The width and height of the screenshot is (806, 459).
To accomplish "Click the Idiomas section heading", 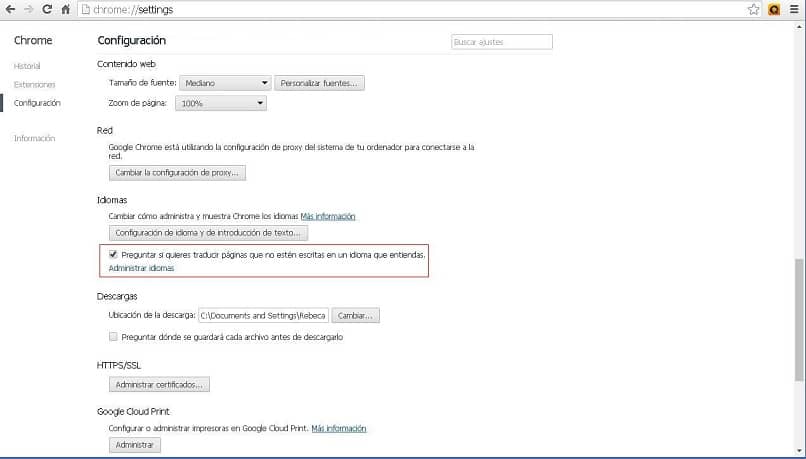I will click(112, 200).
